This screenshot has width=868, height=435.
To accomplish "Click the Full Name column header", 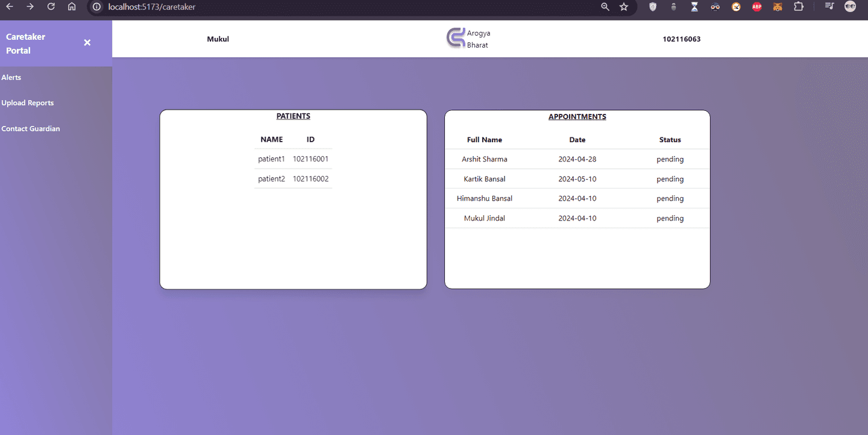I will 485,140.
